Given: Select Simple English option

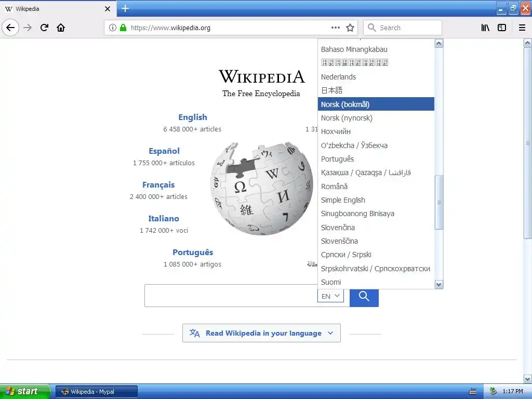Looking at the screenshot, I should (376, 200).
